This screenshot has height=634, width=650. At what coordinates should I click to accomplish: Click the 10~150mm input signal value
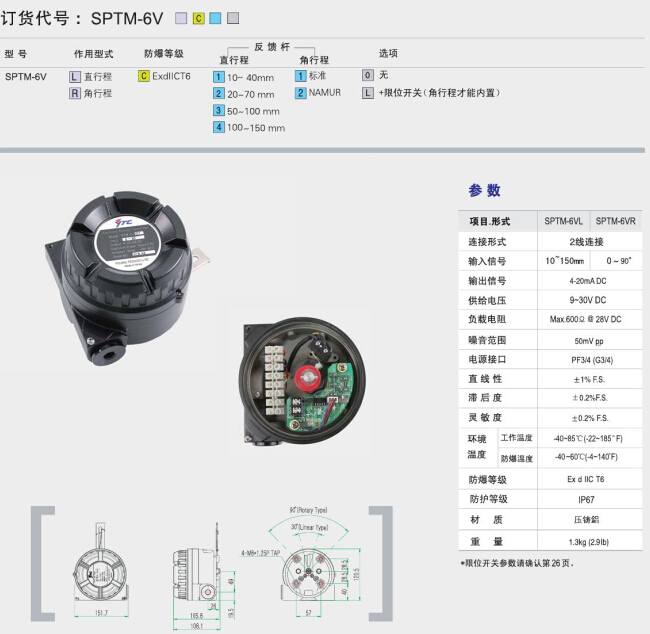[565, 261]
